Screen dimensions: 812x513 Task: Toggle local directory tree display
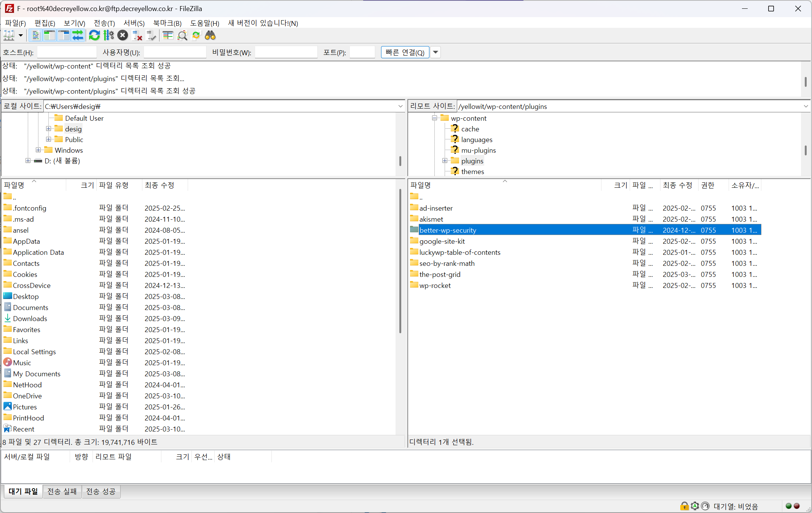49,35
